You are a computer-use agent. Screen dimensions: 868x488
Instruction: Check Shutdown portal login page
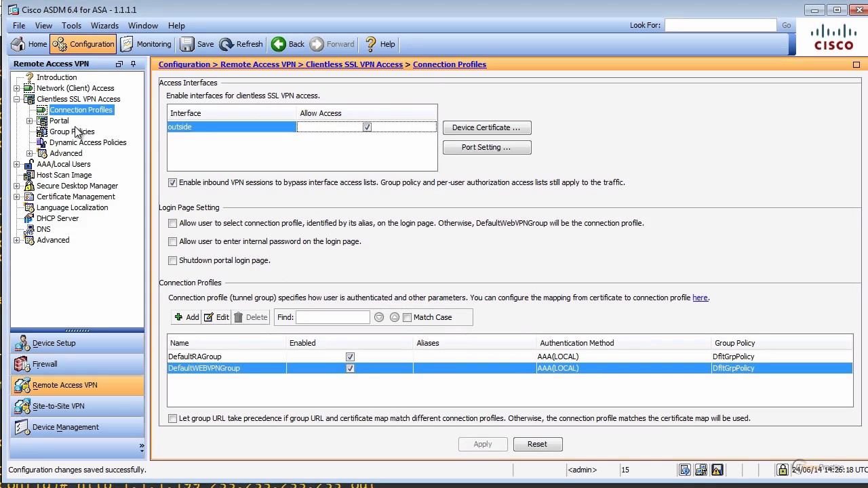click(172, 260)
